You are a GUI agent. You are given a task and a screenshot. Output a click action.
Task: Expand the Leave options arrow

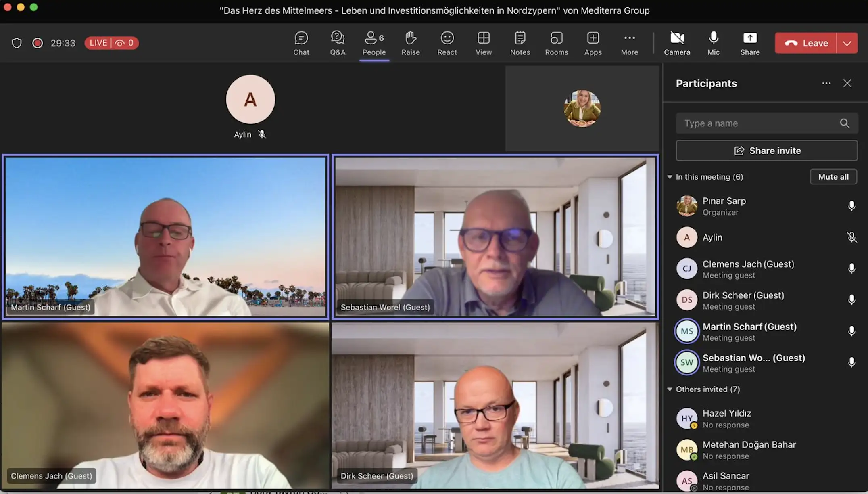(x=847, y=43)
